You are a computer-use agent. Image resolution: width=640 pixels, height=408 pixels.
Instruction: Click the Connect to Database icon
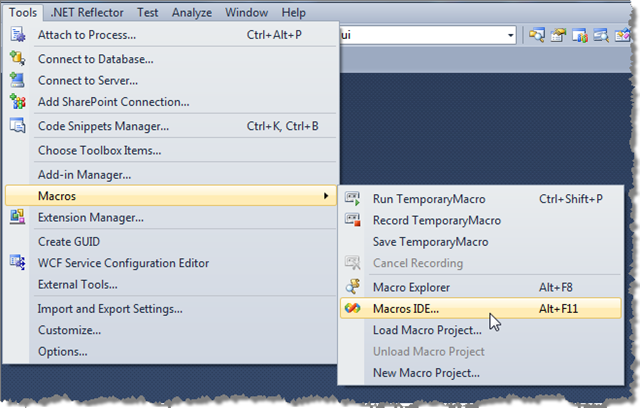[18, 58]
